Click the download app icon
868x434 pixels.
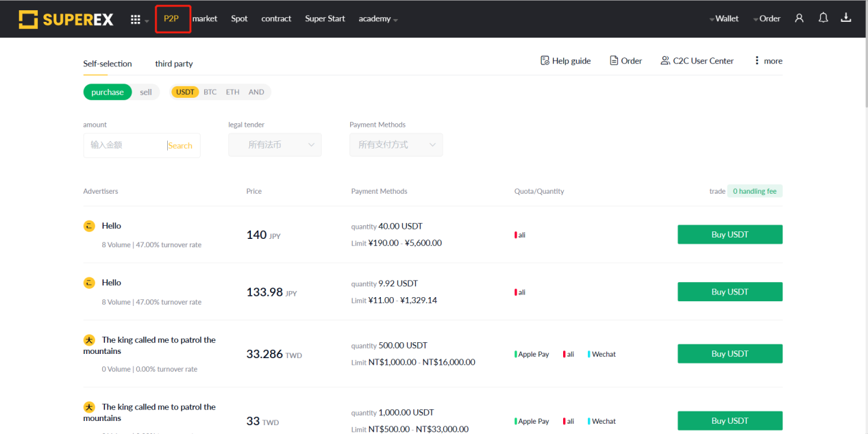(x=846, y=18)
